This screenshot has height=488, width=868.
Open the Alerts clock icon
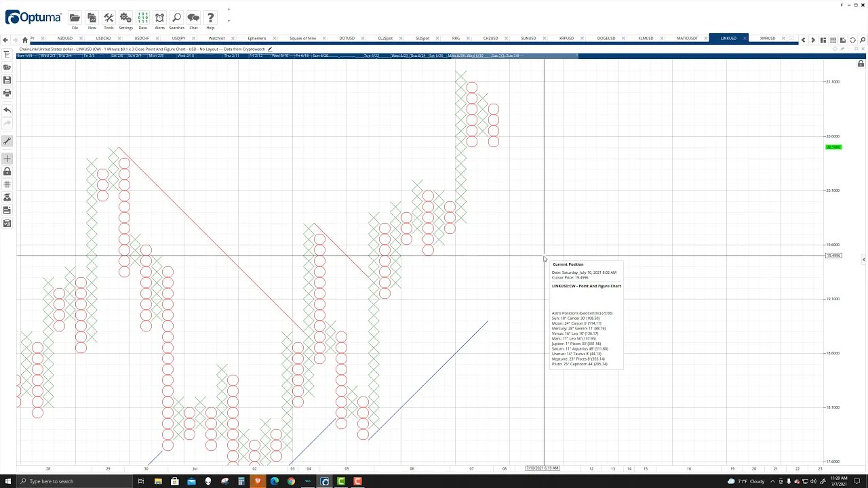[x=159, y=18]
